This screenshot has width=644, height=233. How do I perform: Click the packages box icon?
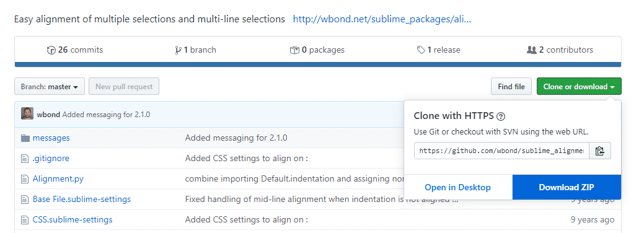[x=294, y=50]
